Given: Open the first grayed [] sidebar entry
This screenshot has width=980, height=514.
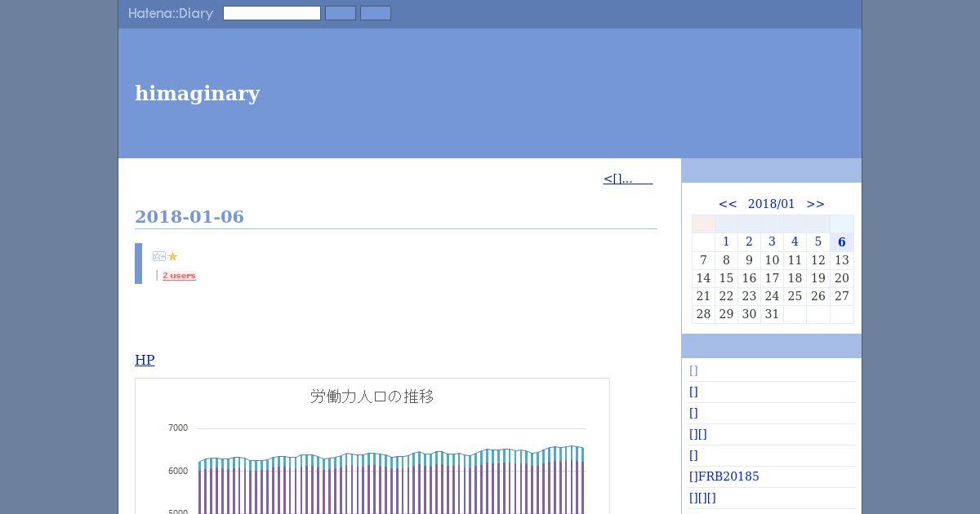Looking at the screenshot, I should point(693,370).
